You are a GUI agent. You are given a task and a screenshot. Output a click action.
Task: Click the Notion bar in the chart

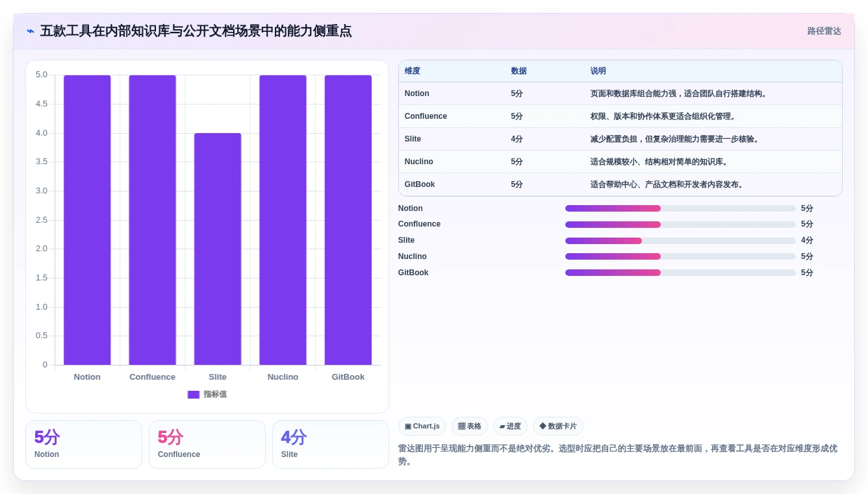87,220
